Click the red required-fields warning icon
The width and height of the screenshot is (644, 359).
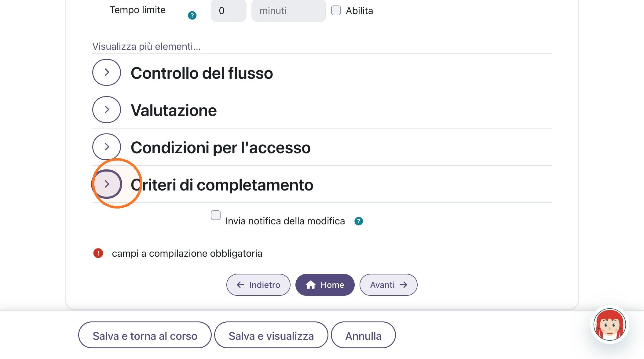98,253
